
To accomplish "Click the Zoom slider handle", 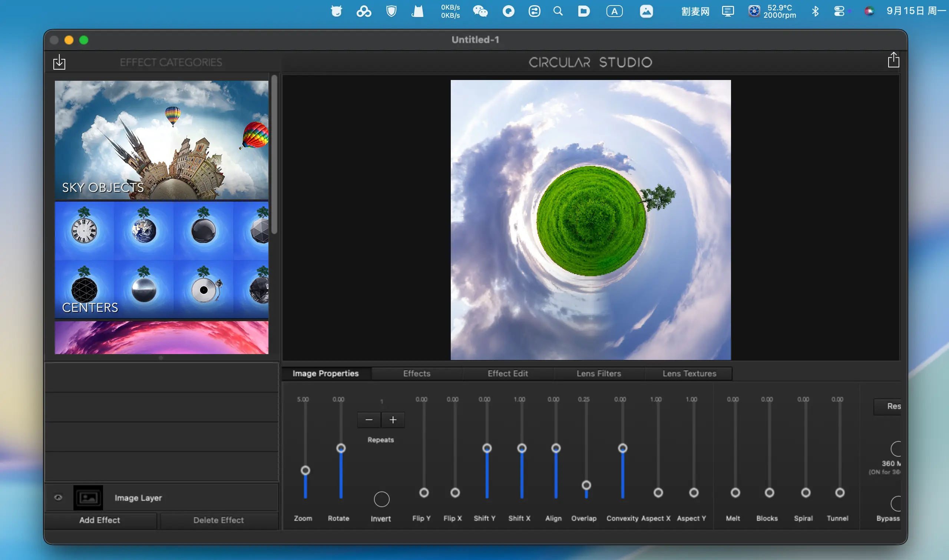I will click(x=305, y=471).
